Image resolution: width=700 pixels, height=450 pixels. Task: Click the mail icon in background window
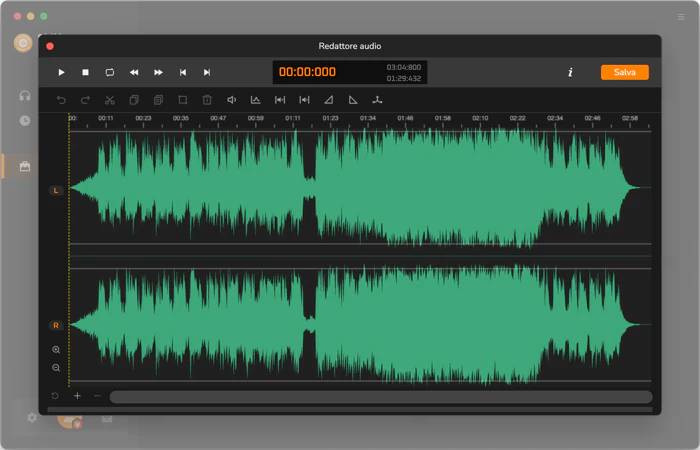coord(107,418)
